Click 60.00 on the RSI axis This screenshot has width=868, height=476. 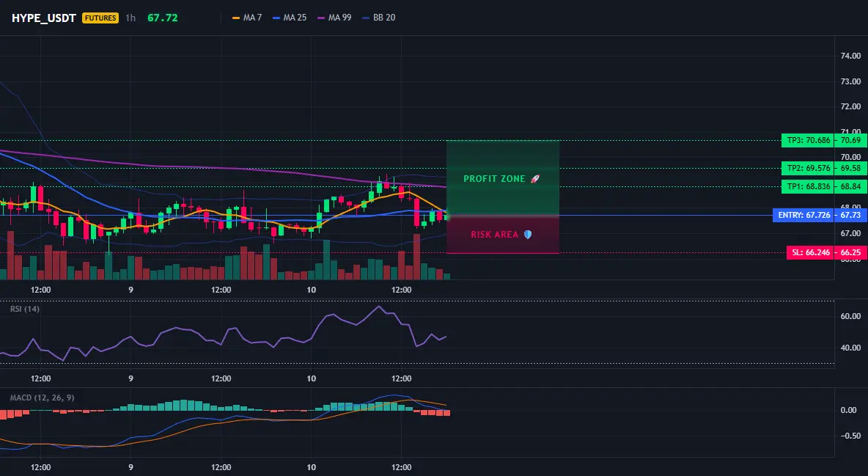(x=851, y=316)
